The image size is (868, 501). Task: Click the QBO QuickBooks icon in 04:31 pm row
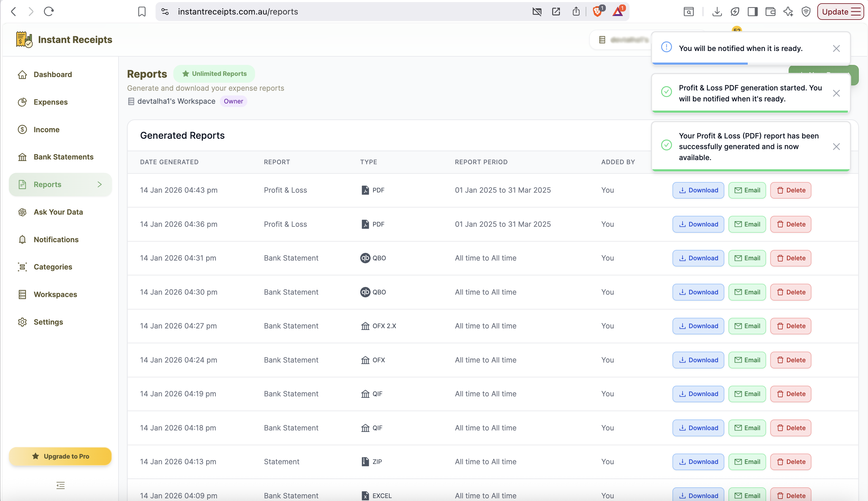365,258
